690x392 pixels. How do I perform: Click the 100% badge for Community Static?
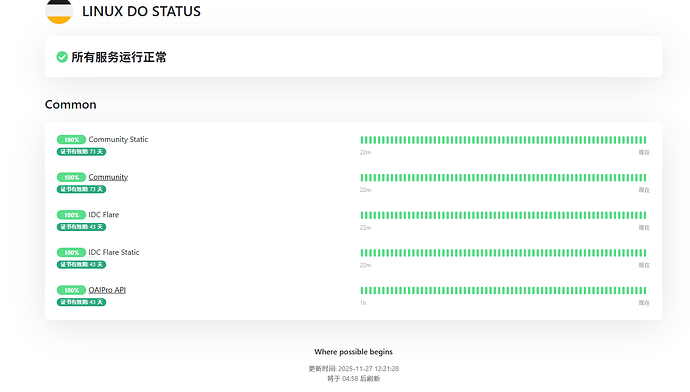(x=71, y=140)
